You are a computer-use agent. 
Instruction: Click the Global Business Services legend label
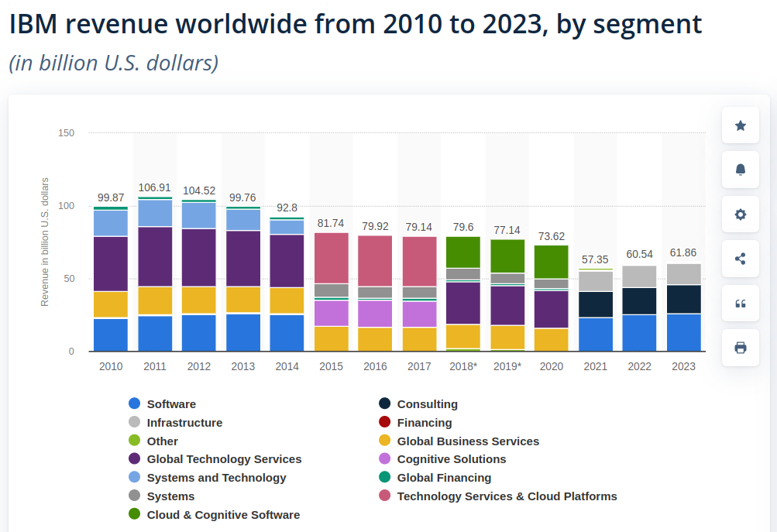click(x=468, y=441)
